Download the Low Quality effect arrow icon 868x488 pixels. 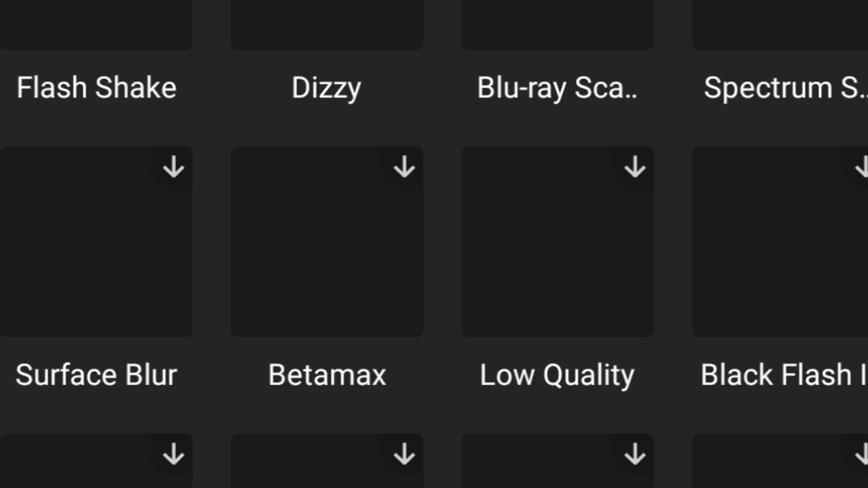pos(635,167)
